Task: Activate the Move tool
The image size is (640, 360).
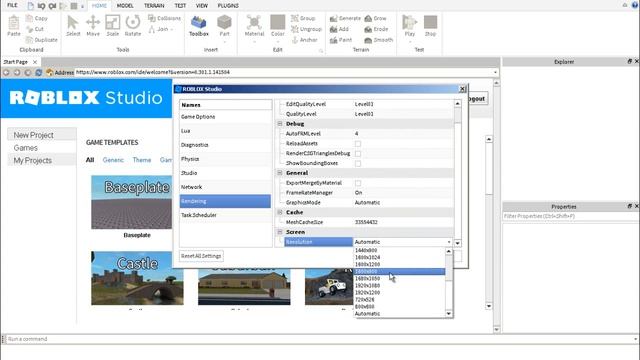Action: point(93,25)
